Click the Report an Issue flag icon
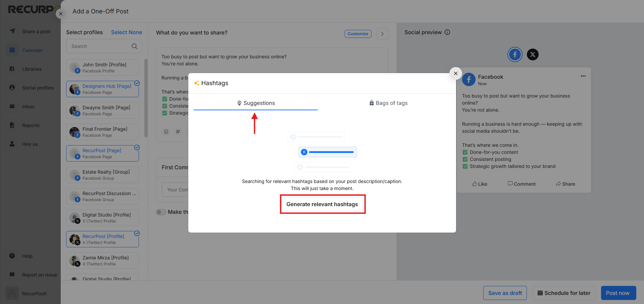 pyautogui.click(x=12, y=275)
